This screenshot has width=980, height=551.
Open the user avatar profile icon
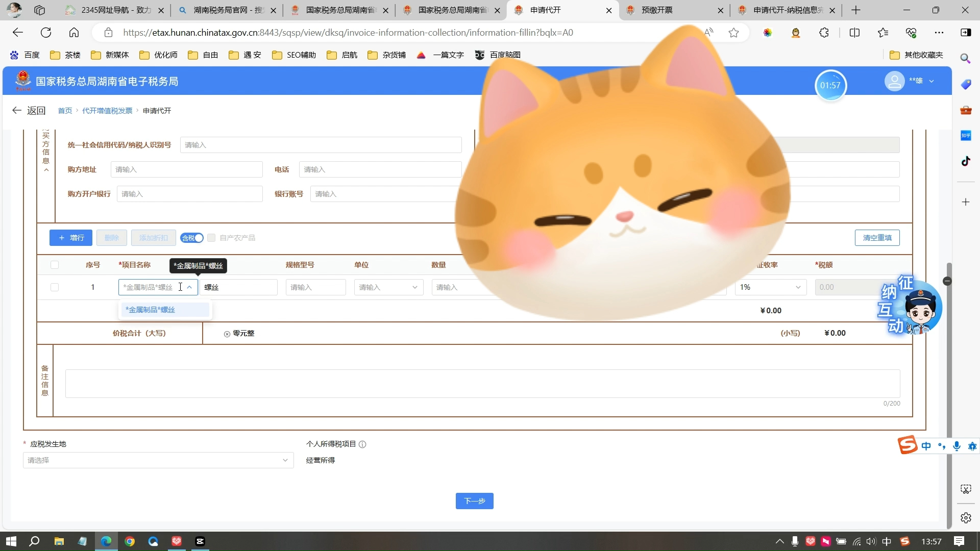(894, 81)
